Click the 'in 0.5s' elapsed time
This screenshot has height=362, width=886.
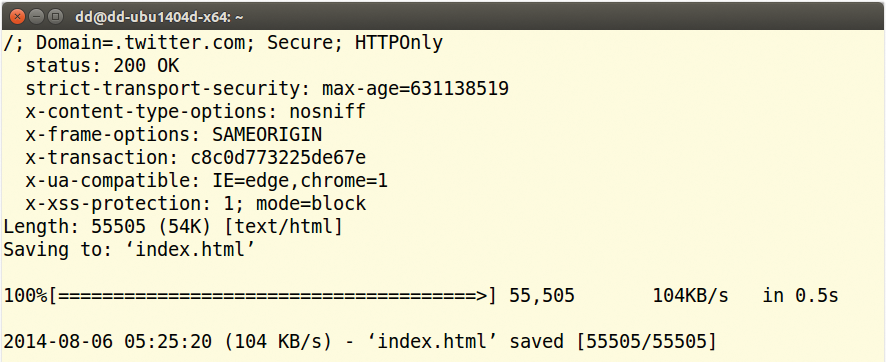coord(801,295)
